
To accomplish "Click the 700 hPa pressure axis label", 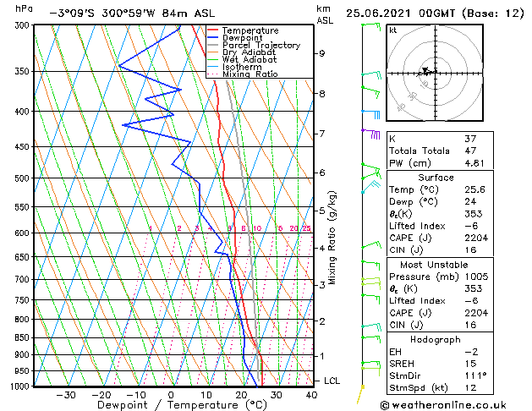I will coord(24,279).
